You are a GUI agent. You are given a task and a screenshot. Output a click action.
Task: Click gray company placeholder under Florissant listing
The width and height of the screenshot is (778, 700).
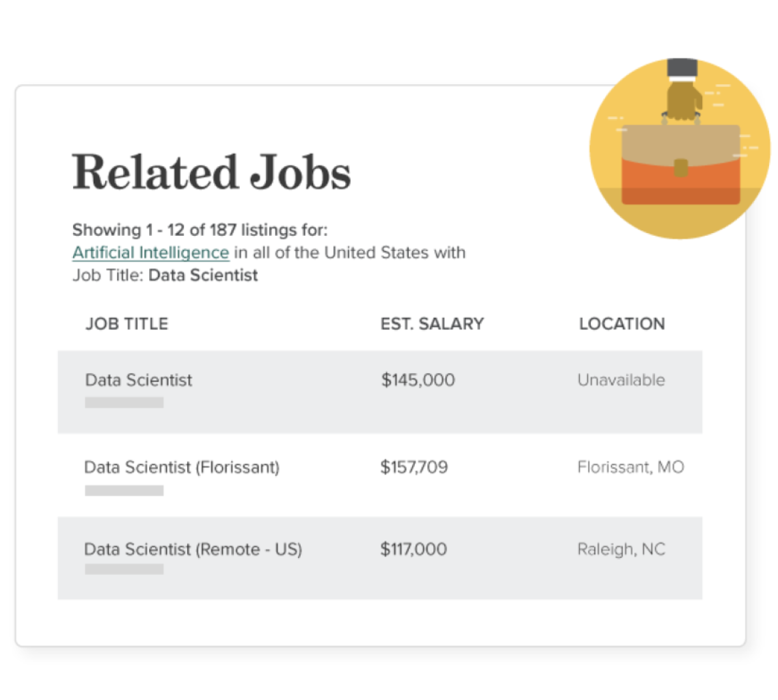click(x=124, y=490)
